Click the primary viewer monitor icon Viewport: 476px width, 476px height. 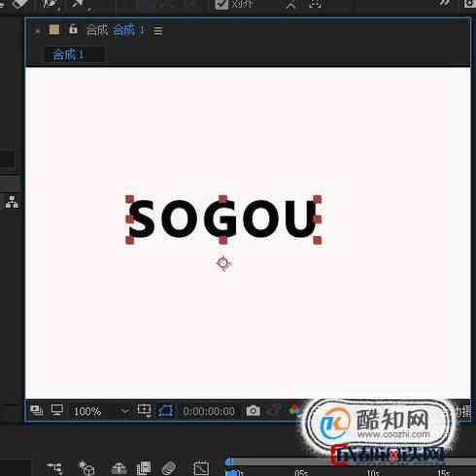pos(57,410)
